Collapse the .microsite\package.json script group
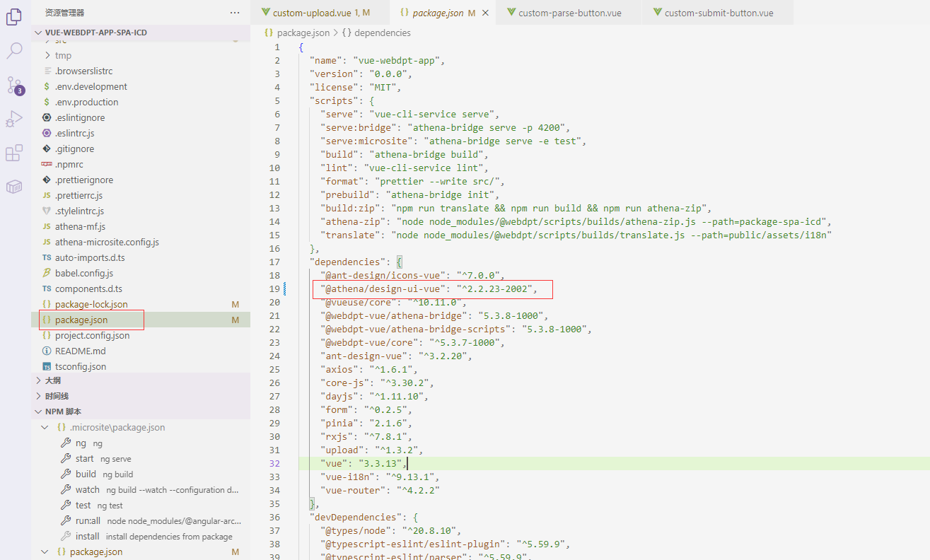 coord(45,428)
